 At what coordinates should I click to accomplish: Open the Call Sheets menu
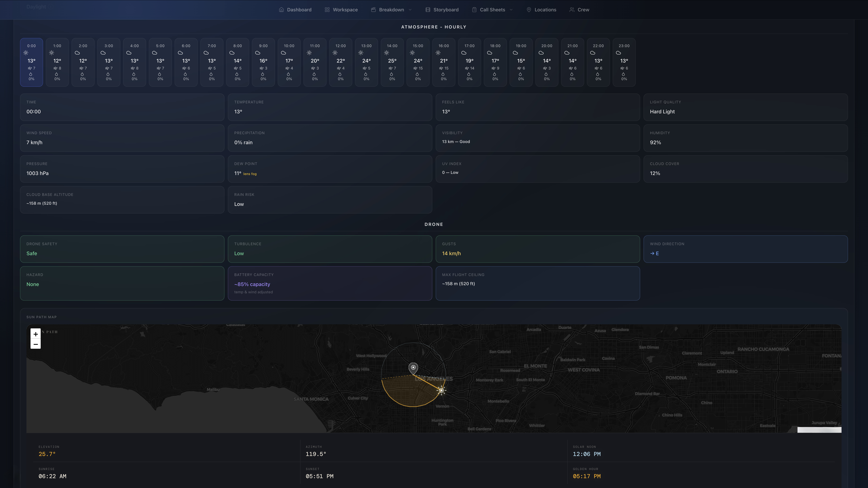point(492,10)
